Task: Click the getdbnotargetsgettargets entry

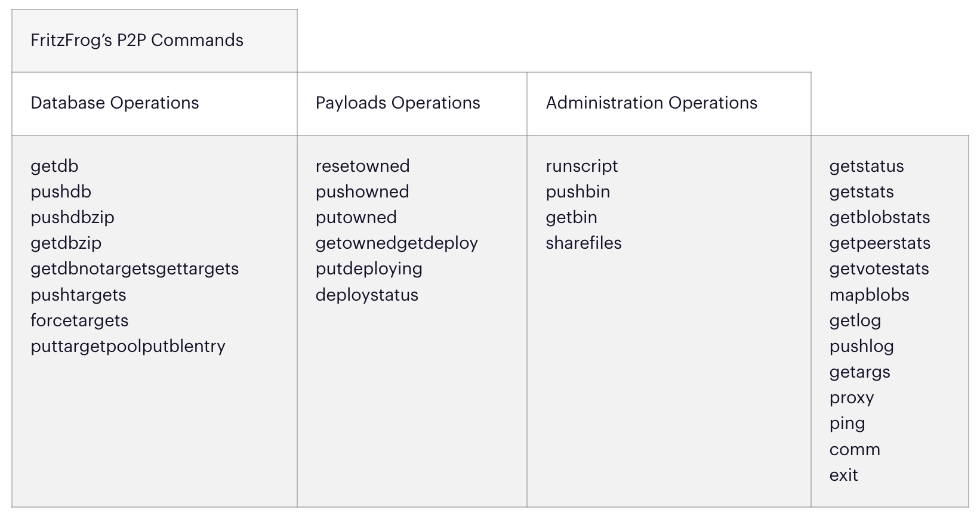Action: click(134, 269)
